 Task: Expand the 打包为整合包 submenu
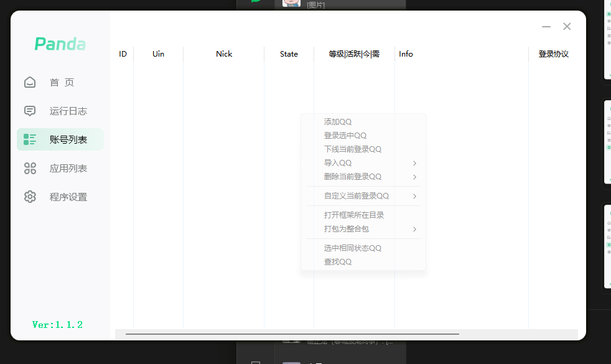346,228
